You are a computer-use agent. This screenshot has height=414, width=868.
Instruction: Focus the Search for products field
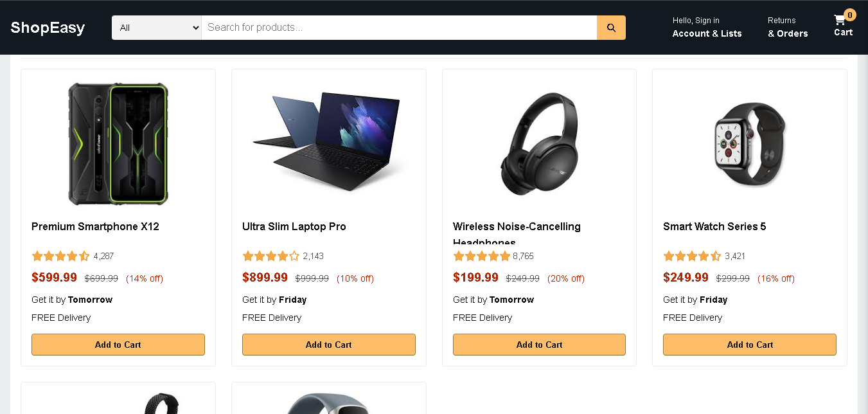coord(398,28)
